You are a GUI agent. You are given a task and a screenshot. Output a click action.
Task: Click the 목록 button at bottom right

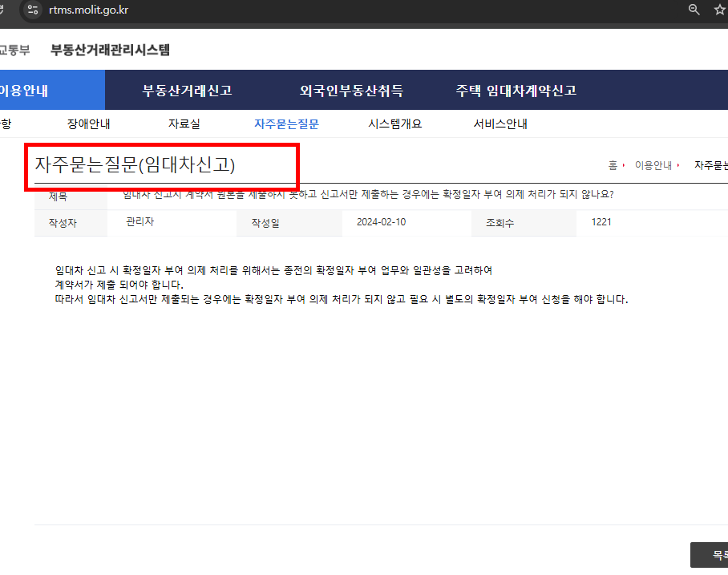(x=712, y=554)
